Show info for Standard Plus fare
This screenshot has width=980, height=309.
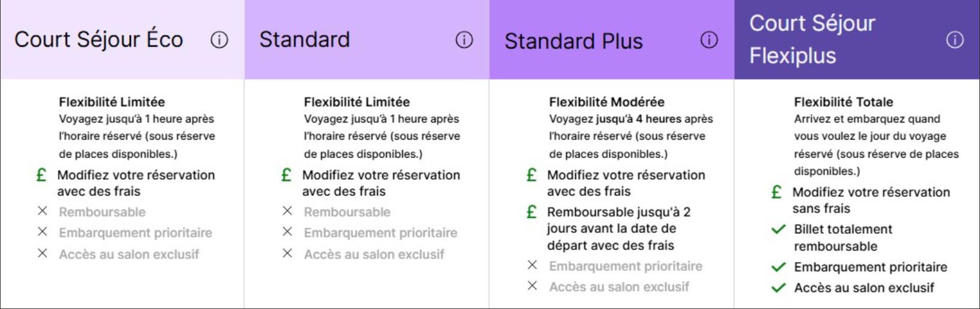(x=709, y=40)
